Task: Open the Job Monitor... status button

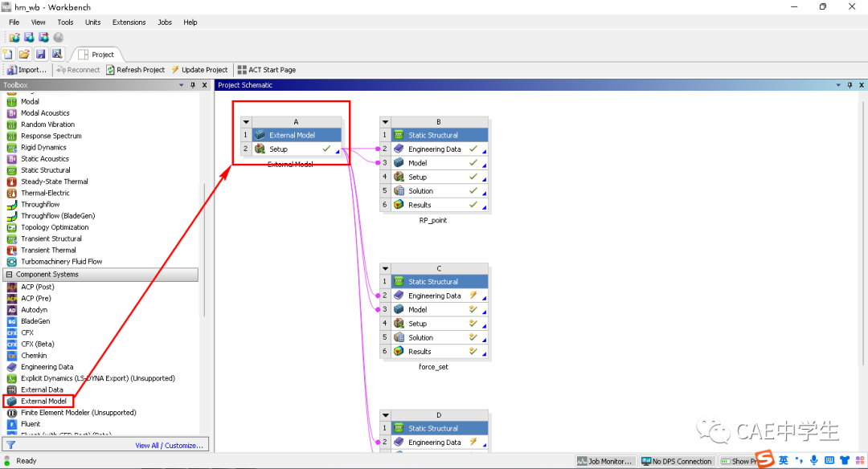Action: pyautogui.click(x=604, y=461)
